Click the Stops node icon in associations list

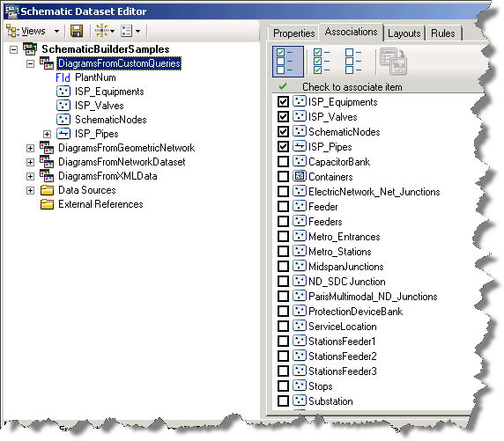tap(300, 386)
